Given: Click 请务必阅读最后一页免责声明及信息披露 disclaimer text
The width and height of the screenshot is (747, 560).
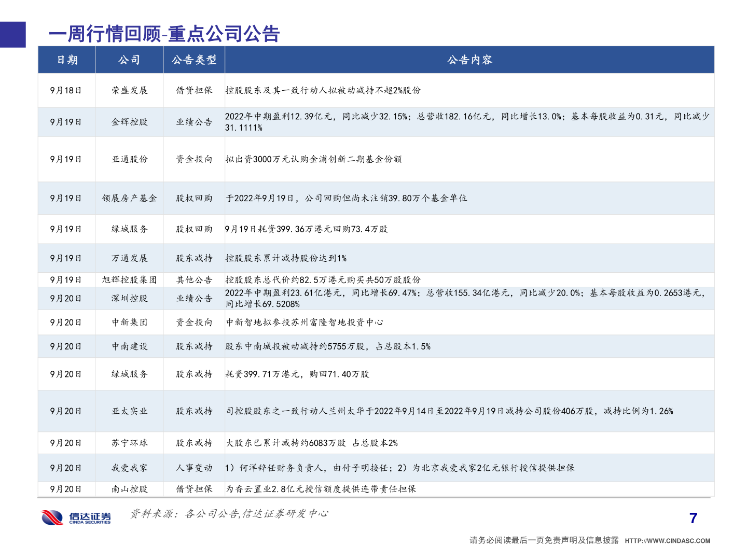Looking at the screenshot, I should [543, 539].
